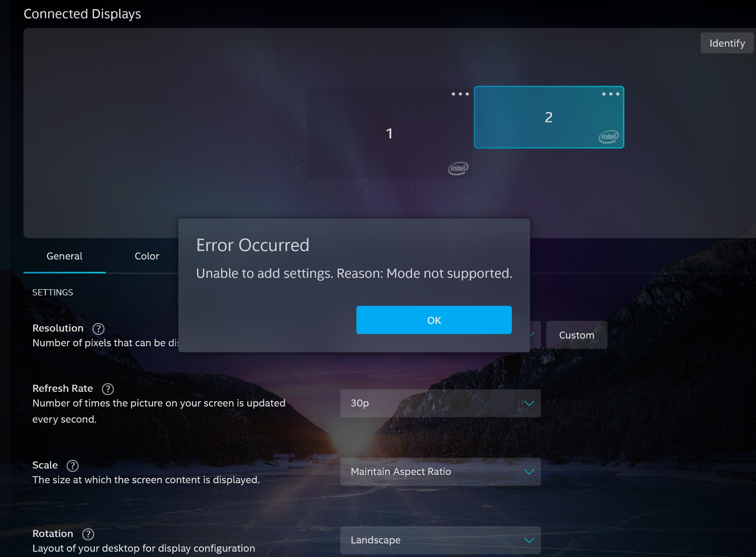The height and width of the screenshot is (557, 756).
Task: Click the SETTINGS section label
Action: click(x=53, y=293)
